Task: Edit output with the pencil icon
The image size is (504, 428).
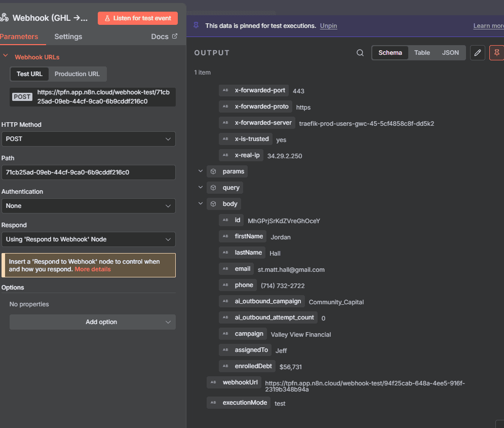Action: [x=477, y=53]
